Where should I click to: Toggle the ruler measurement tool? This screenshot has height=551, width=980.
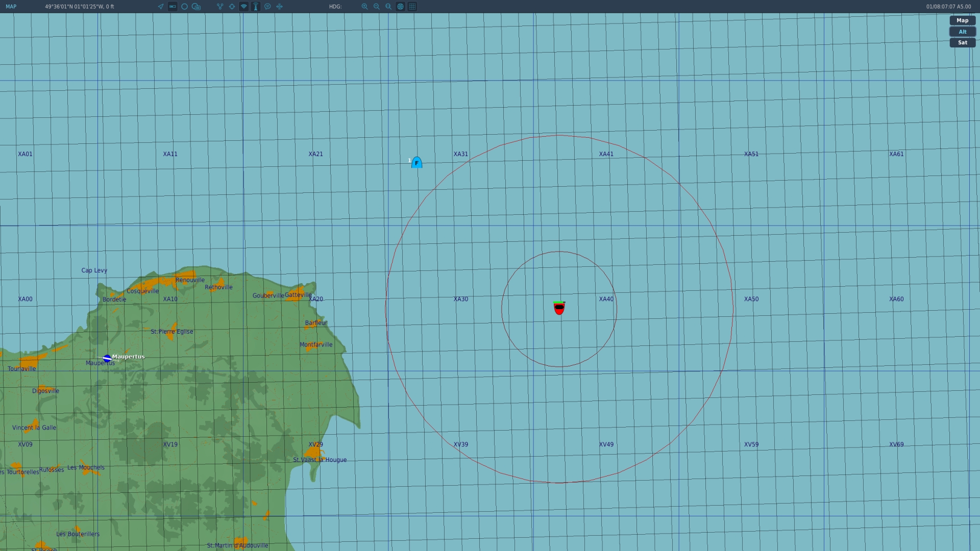point(173,7)
